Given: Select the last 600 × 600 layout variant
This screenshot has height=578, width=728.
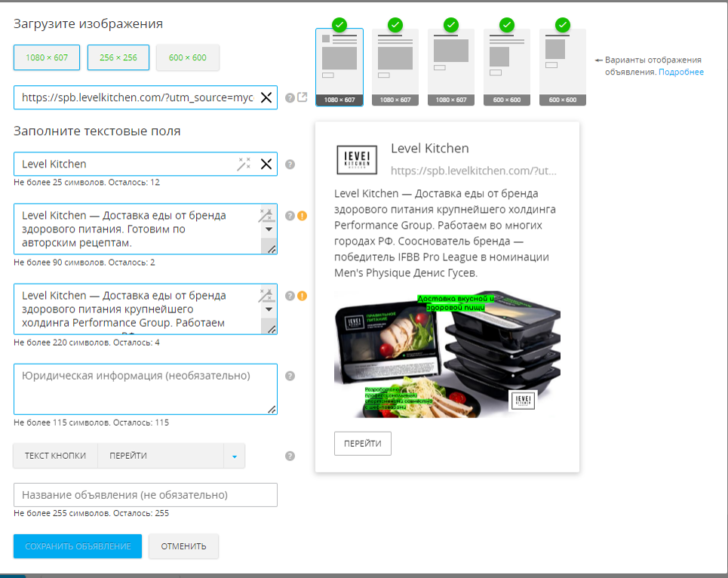Looking at the screenshot, I should (x=562, y=67).
